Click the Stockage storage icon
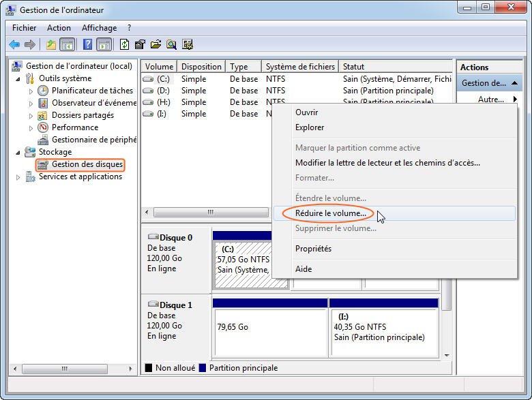This screenshot has height=400, width=532. point(30,152)
